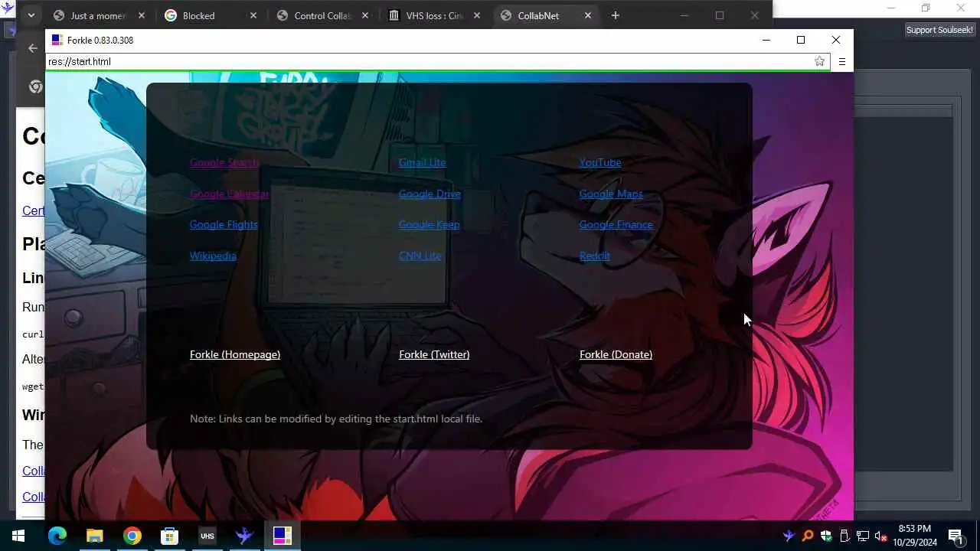Open the Windows Start menu

18,536
